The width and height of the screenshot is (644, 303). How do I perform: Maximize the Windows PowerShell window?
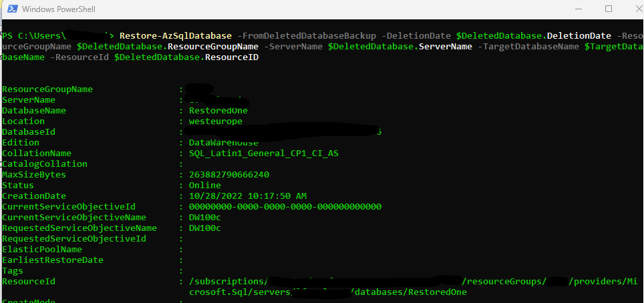tap(609, 9)
